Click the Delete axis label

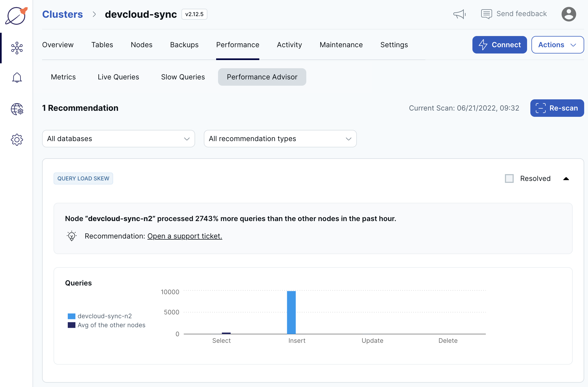tap(448, 341)
